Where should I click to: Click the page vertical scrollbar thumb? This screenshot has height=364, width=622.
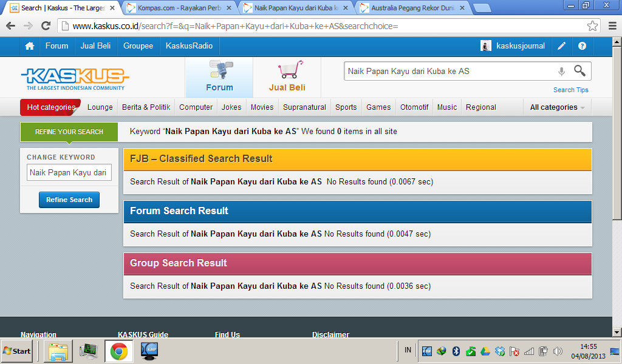617,132
